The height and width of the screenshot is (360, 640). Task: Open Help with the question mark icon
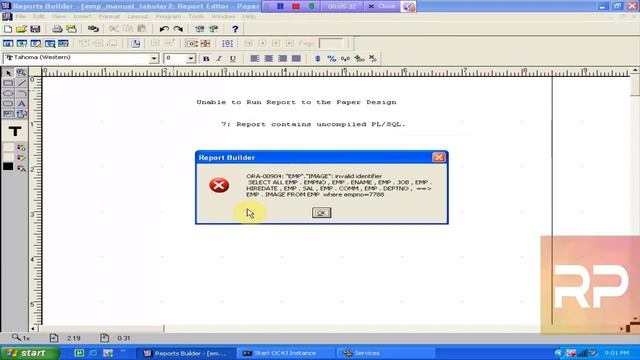tap(235, 29)
